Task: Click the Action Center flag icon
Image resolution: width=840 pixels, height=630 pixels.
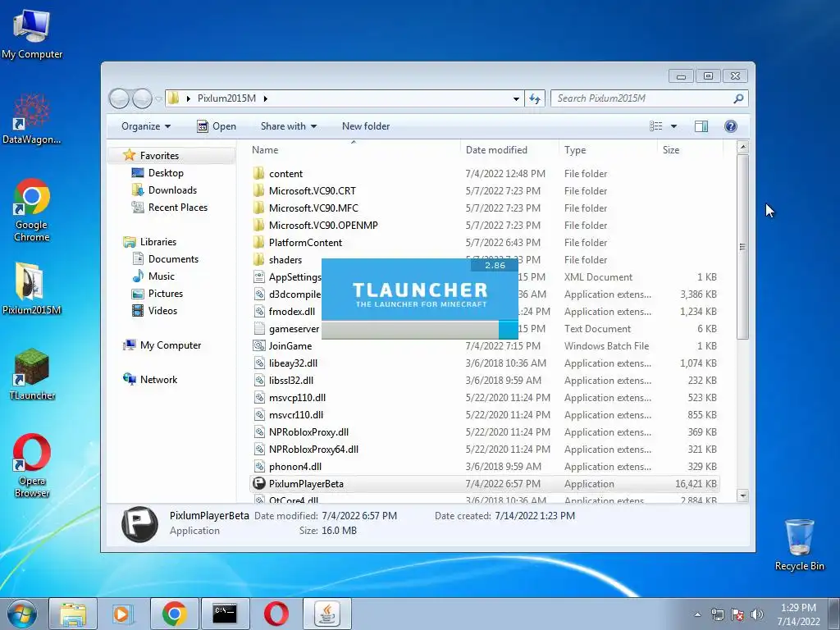Action: [737, 614]
